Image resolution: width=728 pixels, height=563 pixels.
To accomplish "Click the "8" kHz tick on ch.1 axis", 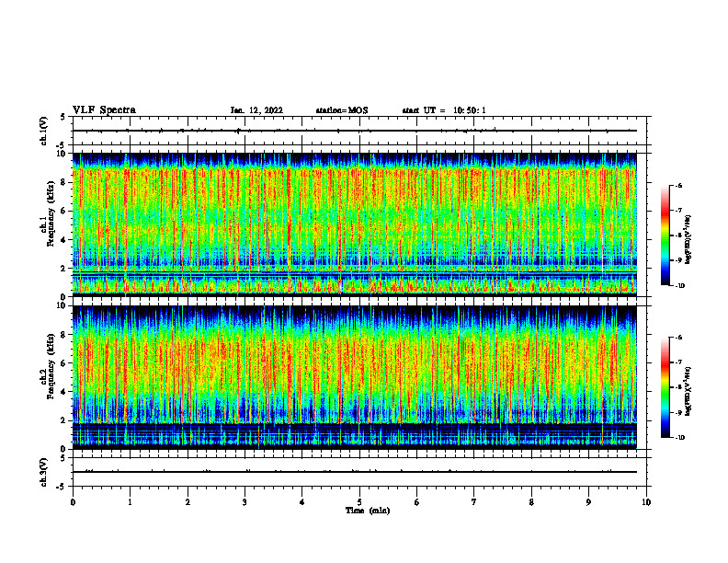I will [x=63, y=182].
